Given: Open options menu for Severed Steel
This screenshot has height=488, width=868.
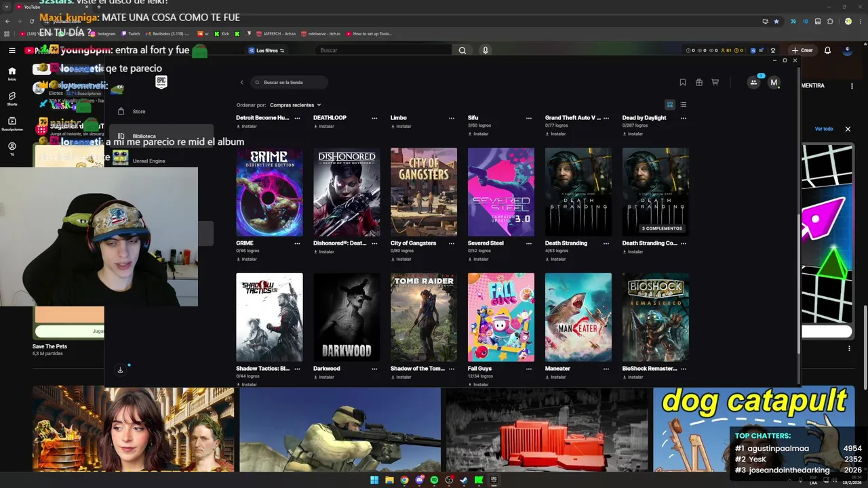Looking at the screenshot, I should pos(529,243).
